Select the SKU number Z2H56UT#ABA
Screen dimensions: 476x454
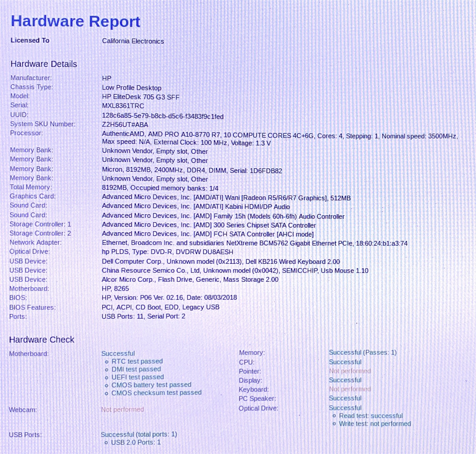(x=125, y=125)
